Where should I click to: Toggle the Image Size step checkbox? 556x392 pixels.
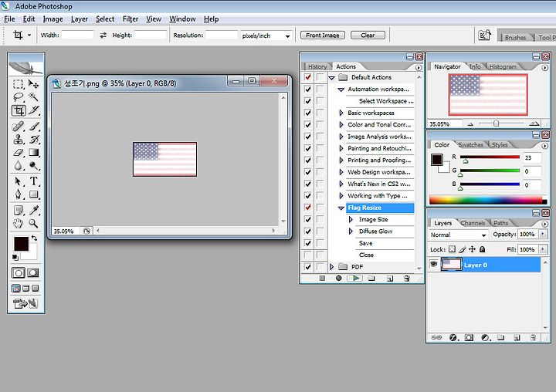308,219
